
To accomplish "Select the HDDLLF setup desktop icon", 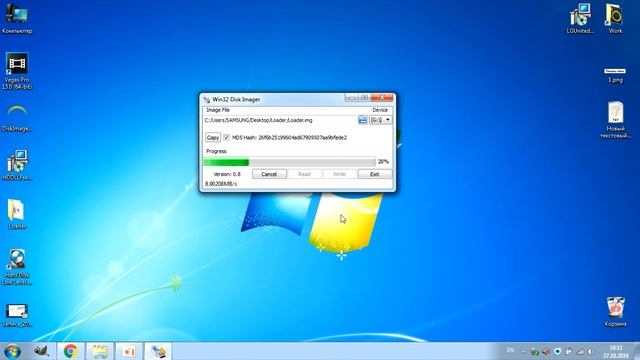I will point(17,165).
